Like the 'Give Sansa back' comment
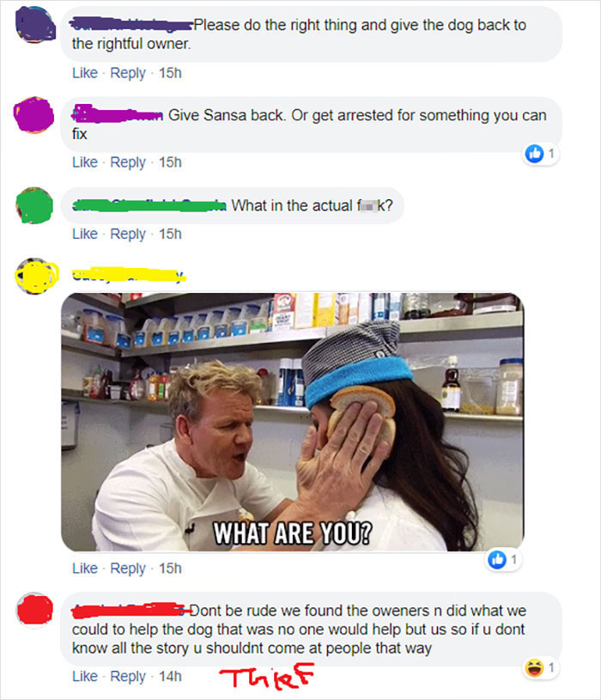 pyautogui.click(x=85, y=162)
